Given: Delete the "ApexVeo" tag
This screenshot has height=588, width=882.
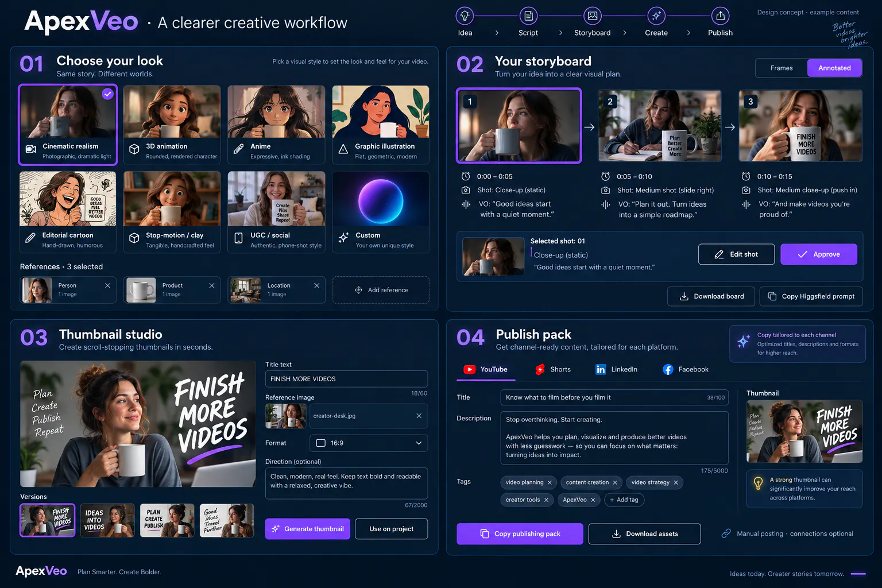Looking at the screenshot, I should tap(593, 500).
